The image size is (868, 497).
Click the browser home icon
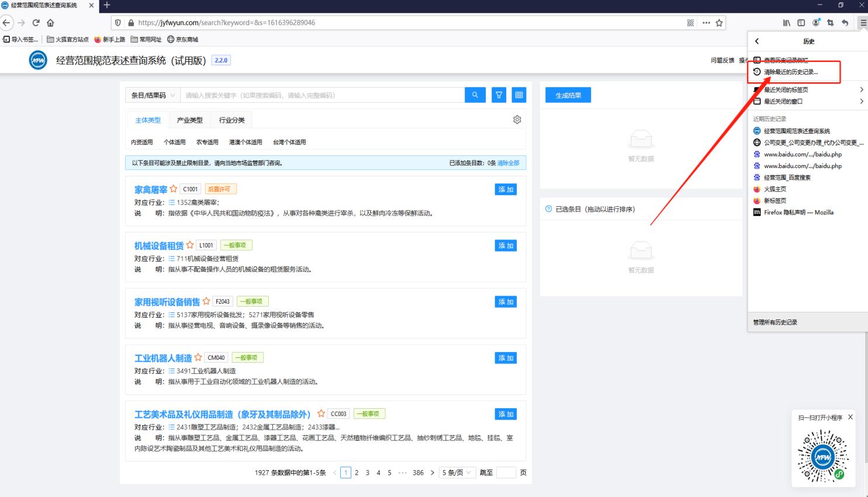pyautogui.click(x=50, y=23)
